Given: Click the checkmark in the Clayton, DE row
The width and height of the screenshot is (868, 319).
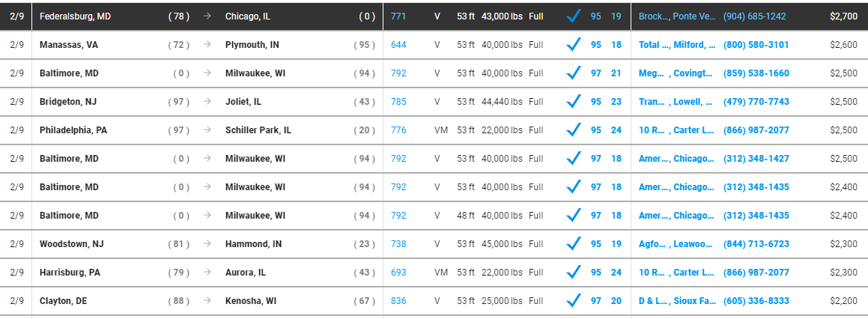Looking at the screenshot, I should 574,301.
